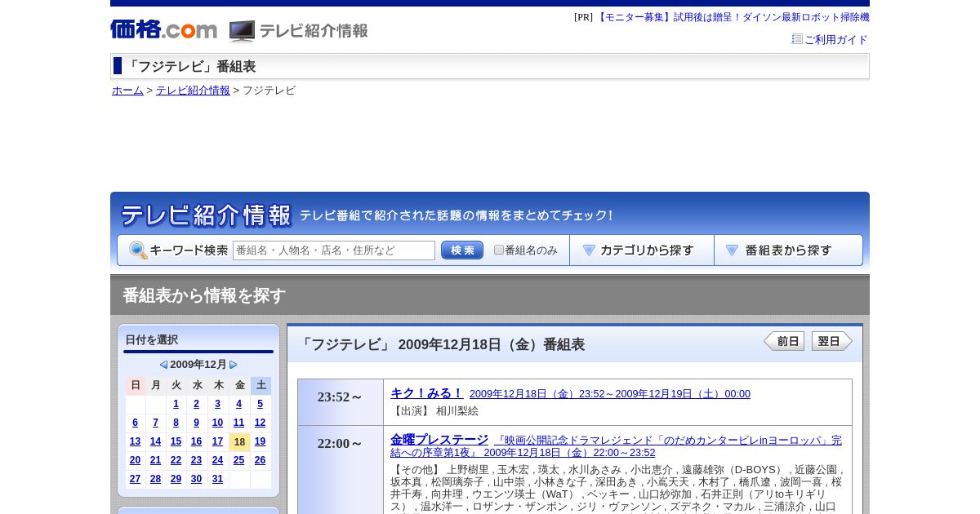
Task: Open the PR モニター募集 Dyson ad link
Action: (x=733, y=17)
